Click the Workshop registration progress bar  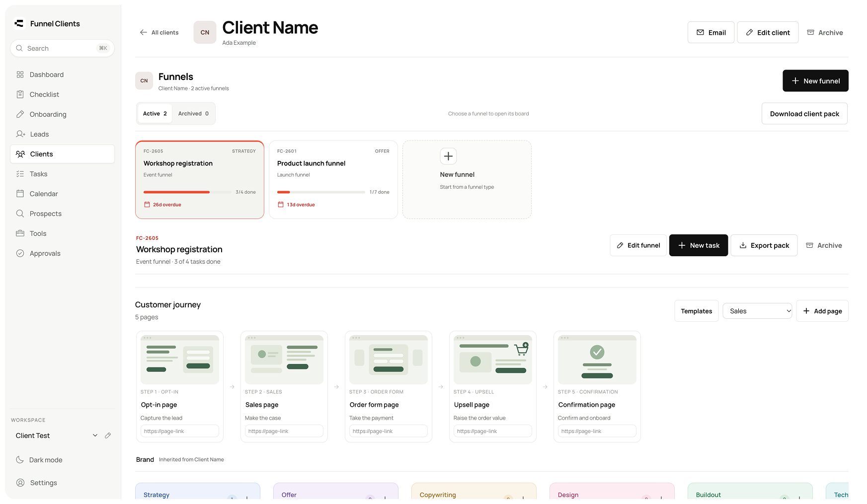pos(187,192)
